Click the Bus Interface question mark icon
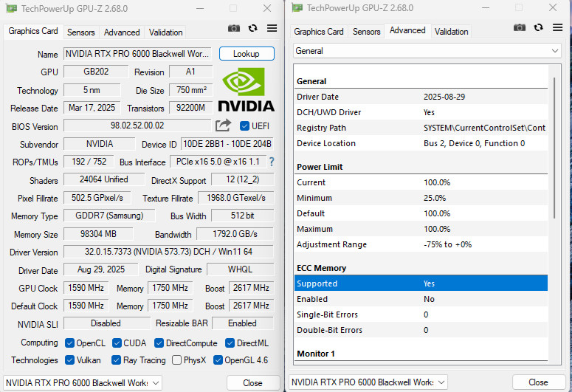572x392 pixels. 271,162
